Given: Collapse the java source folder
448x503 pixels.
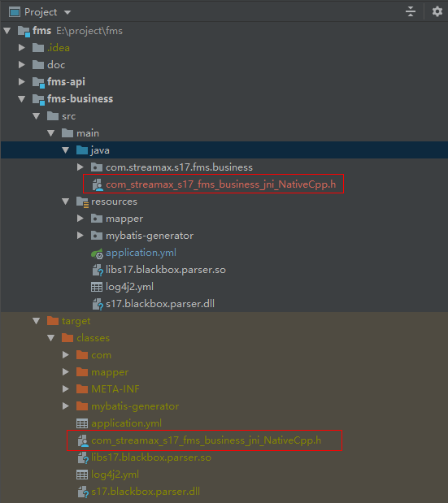Looking at the screenshot, I should 66,150.
